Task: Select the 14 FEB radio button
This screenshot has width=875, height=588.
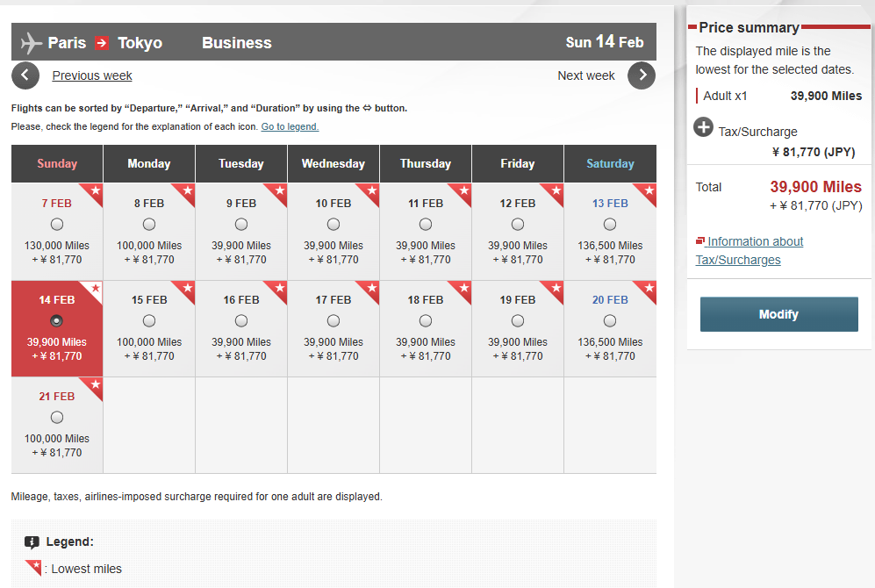Action: (x=57, y=321)
